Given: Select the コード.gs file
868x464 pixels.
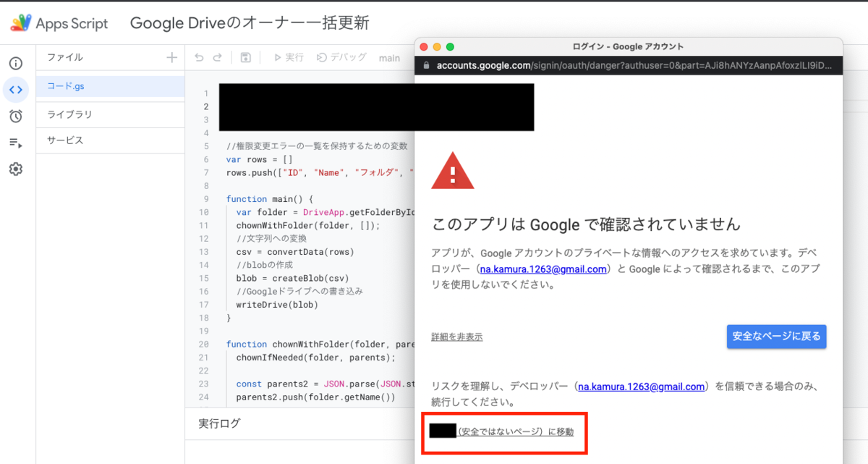Looking at the screenshot, I should [x=111, y=86].
